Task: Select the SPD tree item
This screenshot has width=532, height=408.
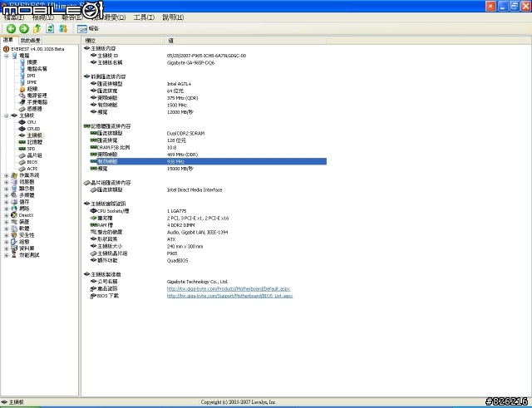Action: pos(31,149)
